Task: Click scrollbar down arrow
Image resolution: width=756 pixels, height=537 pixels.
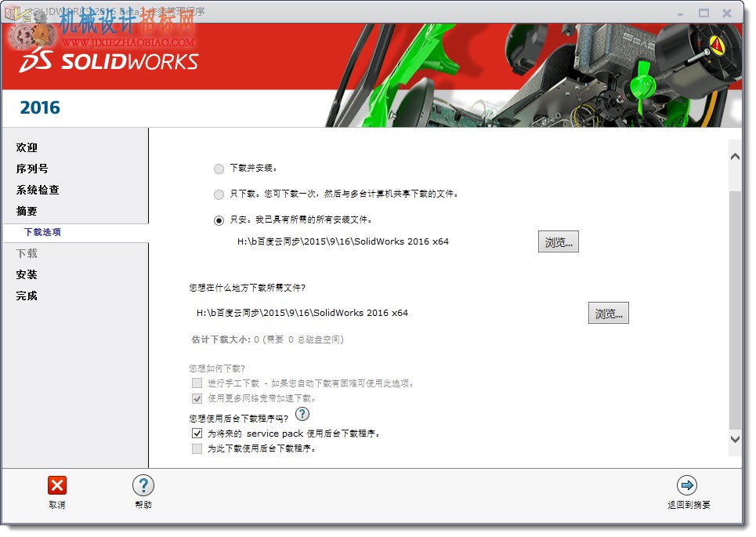Action: (736, 439)
